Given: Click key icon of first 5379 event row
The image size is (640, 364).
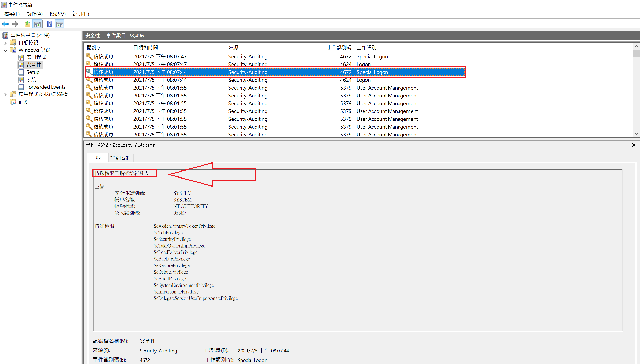Looking at the screenshot, I should pyautogui.click(x=89, y=88).
